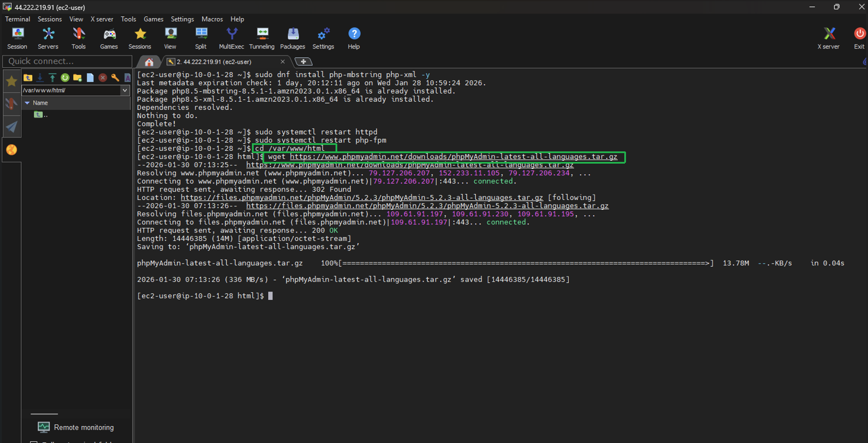Toggle the Sessions star sidebar panel

(x=11, y=81)
